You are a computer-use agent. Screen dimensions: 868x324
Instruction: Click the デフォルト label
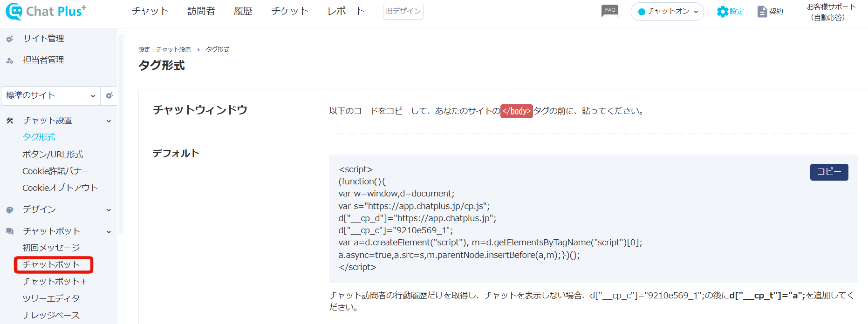176,153
